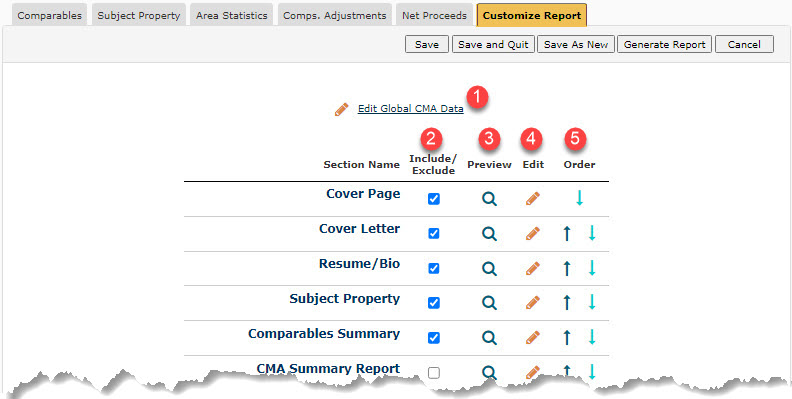Image resolution: width=792 pixels, height=399 pixels.
Task: Uncheck Cover Letter include checkbox
Action: pos(433,234)
